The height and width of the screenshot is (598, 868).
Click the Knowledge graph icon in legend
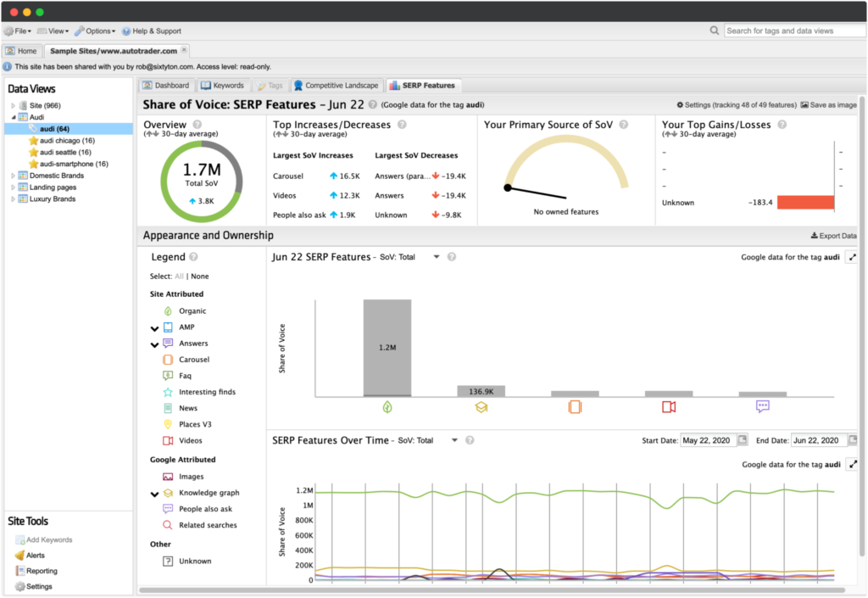(x=168, y=493)
